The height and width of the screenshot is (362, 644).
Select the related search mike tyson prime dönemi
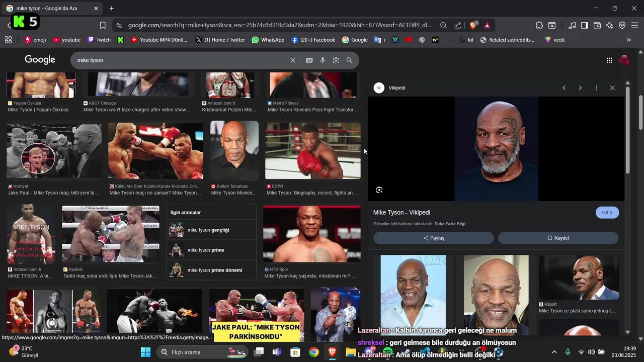(211, 270)
